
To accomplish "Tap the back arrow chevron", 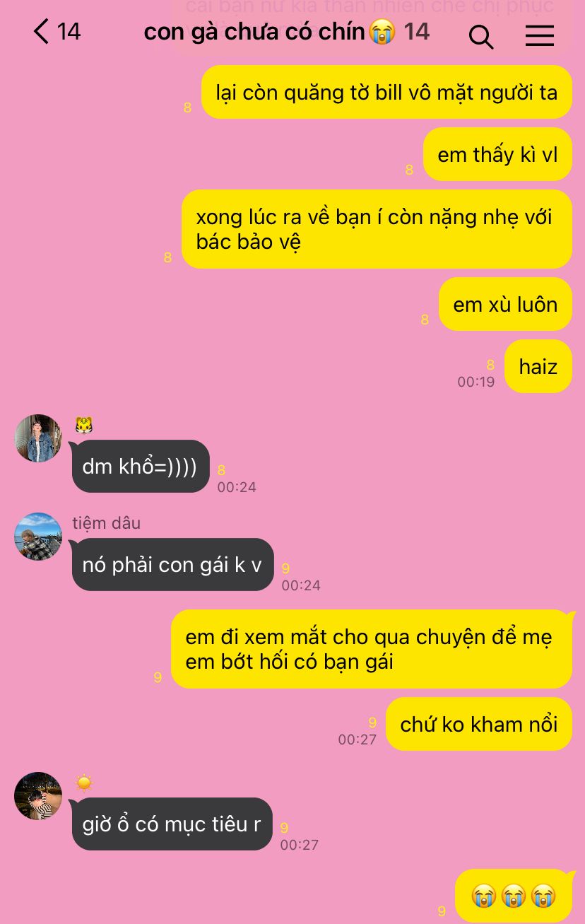I will (x=41, y=32).
